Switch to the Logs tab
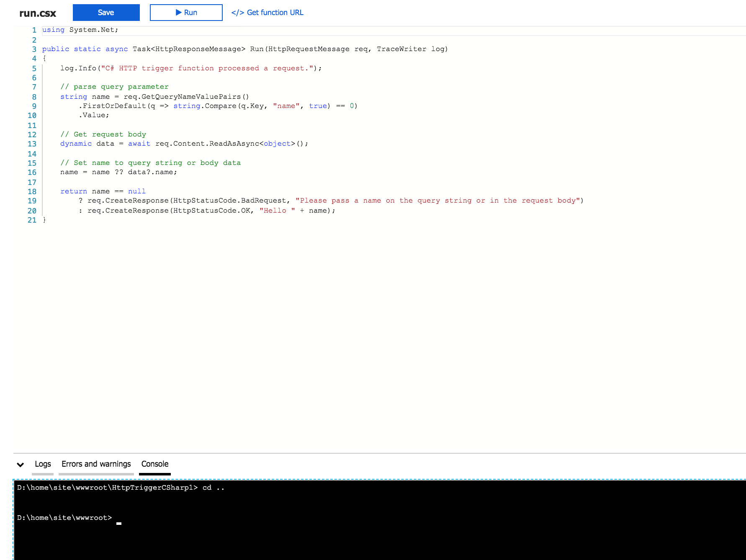Screen dimensions: 746x560 point(42,464)
